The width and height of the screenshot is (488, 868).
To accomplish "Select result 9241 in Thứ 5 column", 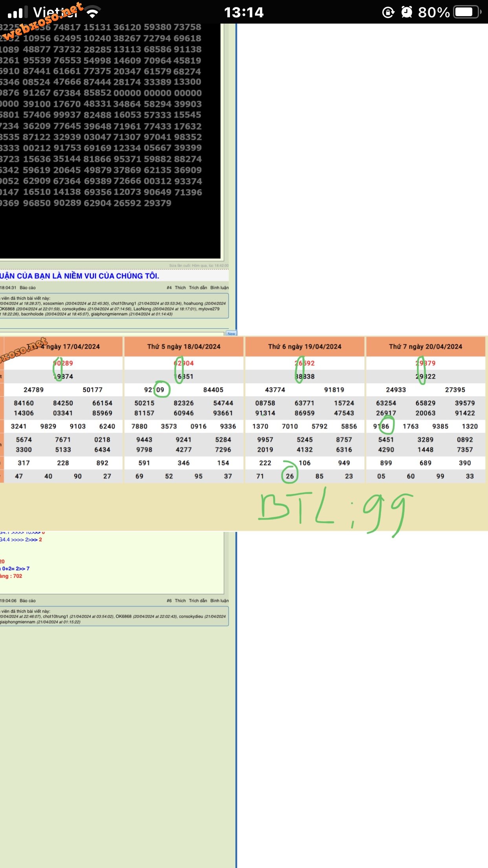I will coord(183,440).
